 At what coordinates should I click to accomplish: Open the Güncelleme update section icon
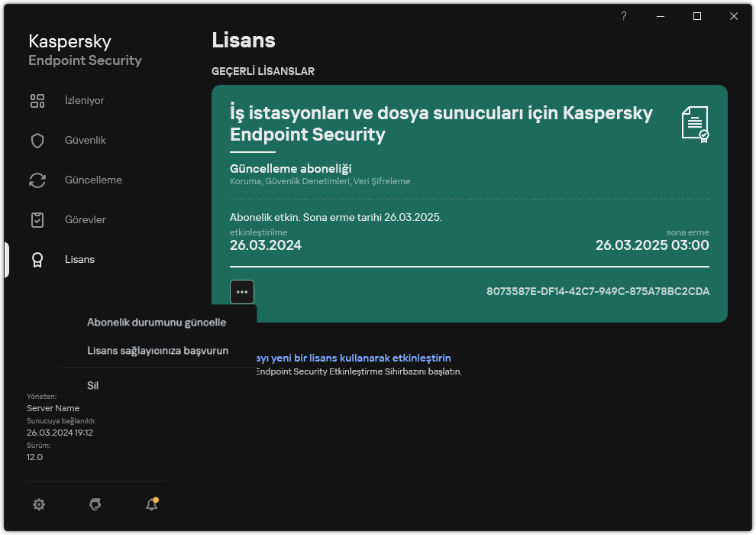[x=37, y=180]
